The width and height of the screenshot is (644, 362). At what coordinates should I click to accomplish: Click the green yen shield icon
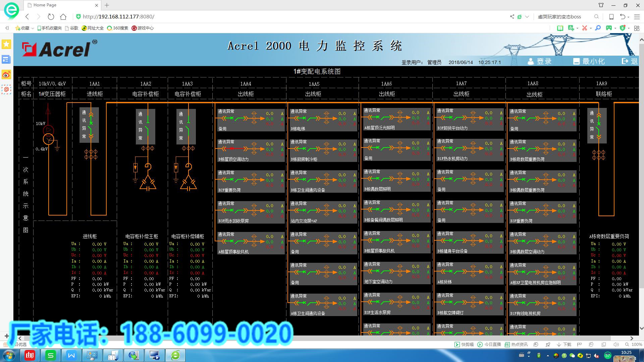[623, 28]
